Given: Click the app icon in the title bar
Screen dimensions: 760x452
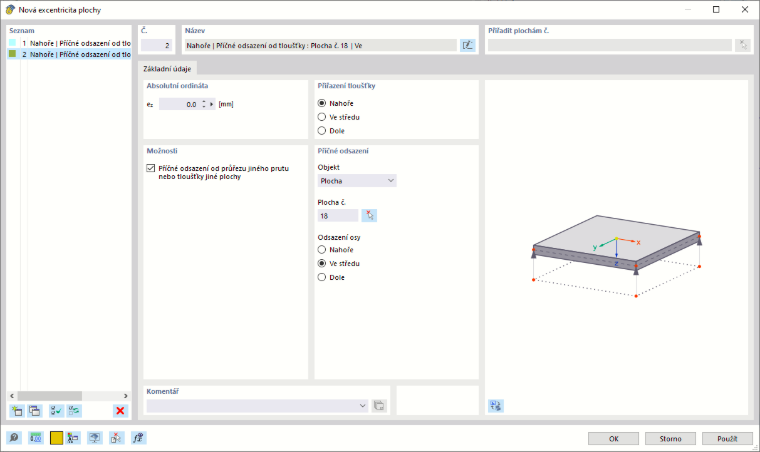Looking at the screenshot, I should pyautogui.click(x=10, y=10).
